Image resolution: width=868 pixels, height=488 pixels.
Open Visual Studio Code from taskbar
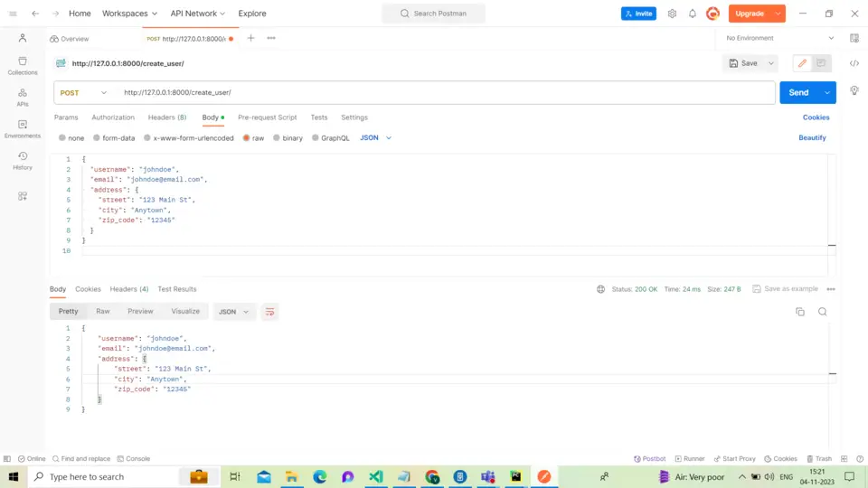[376, 476]
